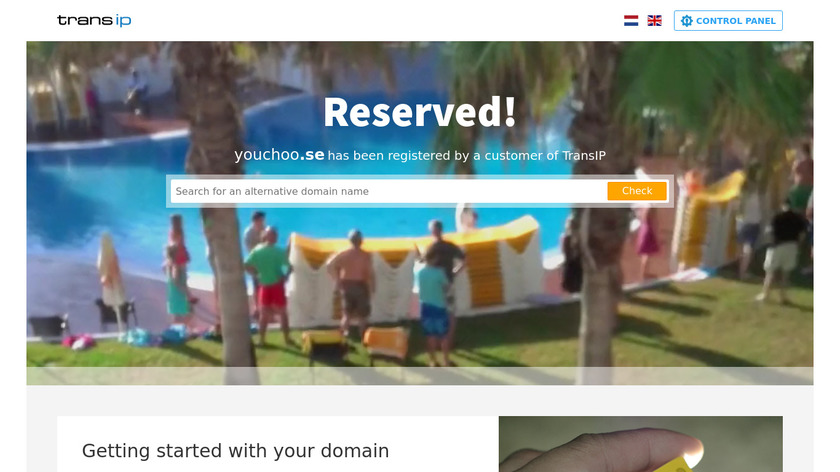Click the blue 'ip' part of the logo
Screen dimensions: 840x472
click(x=123, y=21)
